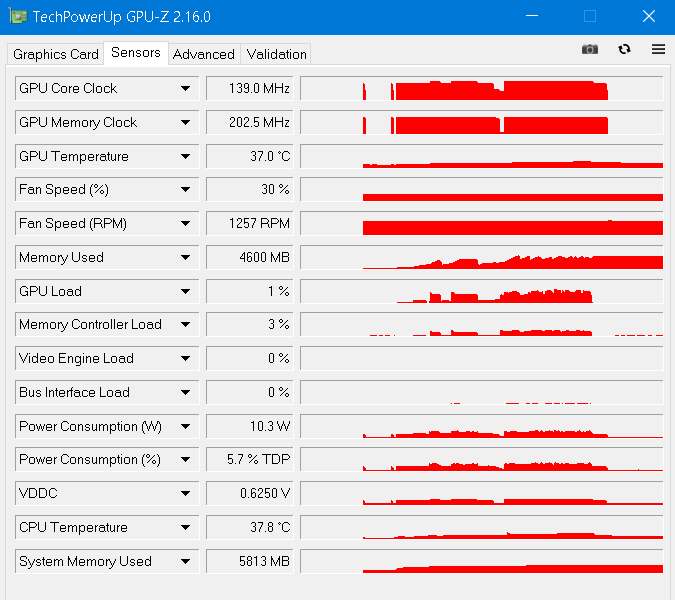Click the GPU Temperature history graph

pyautogui.click(x=482, y=156)
